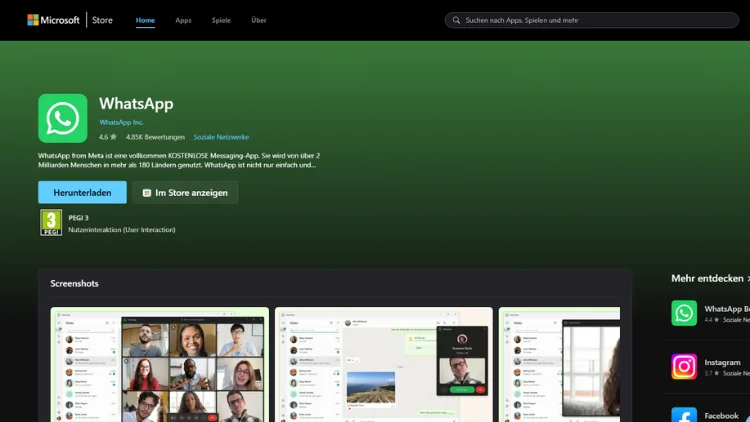This screenshot has height=422, width=750.
Task: Click the WhatsApp description paragraph
Action: pos(179,160)
